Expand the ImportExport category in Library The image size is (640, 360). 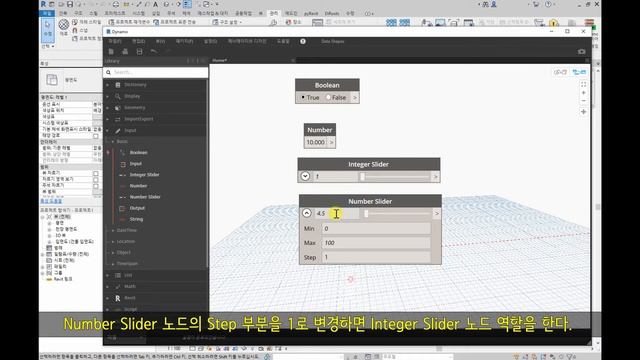click(108, 119)
